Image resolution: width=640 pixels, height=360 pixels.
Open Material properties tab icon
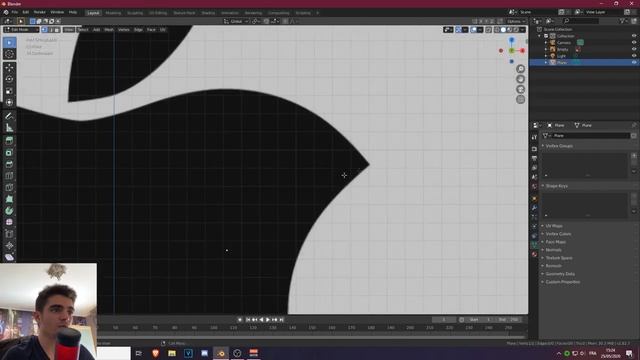(x=534, y=254)
